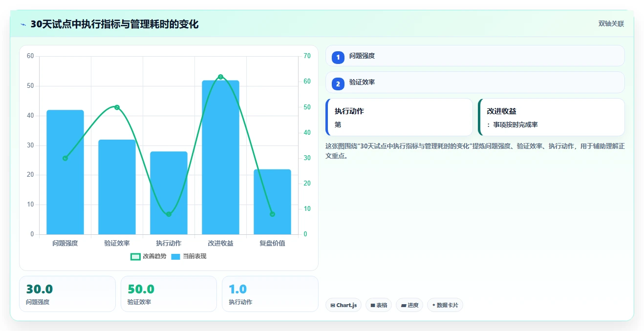Click the 验证效率 blue bar
Image resolution: width=644 pixels, height=331 pixels.
pos(117,187)
